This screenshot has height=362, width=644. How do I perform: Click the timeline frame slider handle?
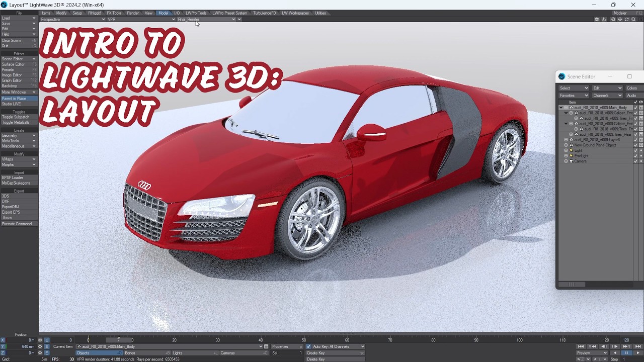coord(119,340)
